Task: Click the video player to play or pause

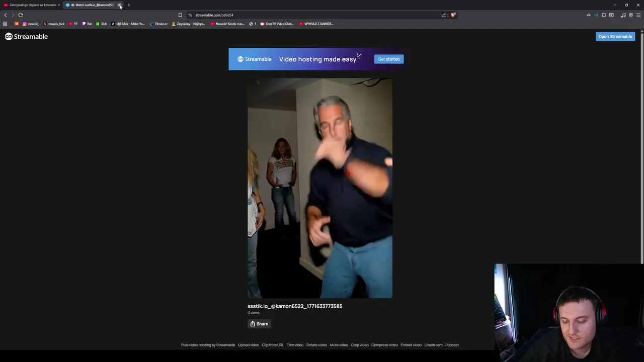Action: (320, 188)
